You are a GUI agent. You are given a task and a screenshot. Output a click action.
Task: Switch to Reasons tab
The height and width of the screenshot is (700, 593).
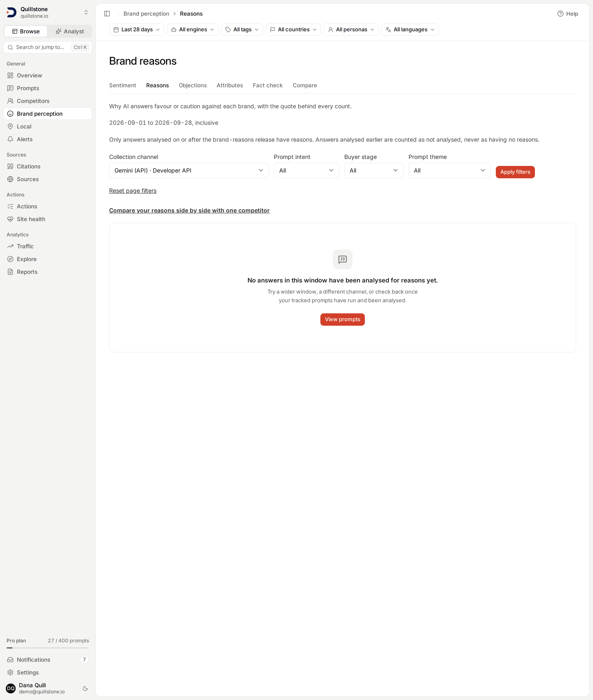pyautogui.click(x=157, y=85)
